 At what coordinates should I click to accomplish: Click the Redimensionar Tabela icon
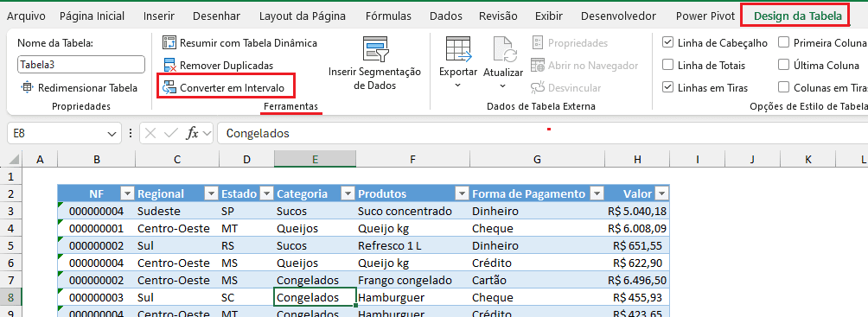[x=27, y=87]
